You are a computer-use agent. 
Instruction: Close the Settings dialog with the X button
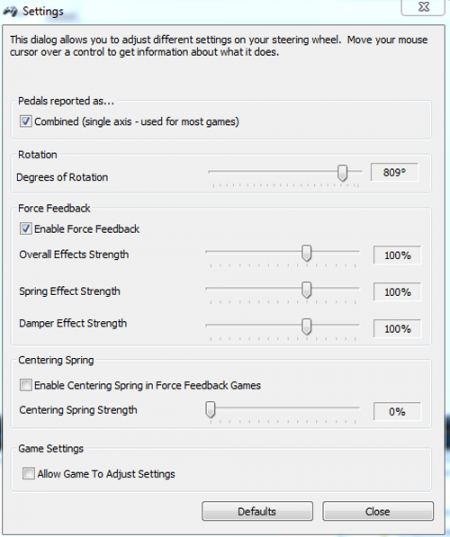click(423, 7)
